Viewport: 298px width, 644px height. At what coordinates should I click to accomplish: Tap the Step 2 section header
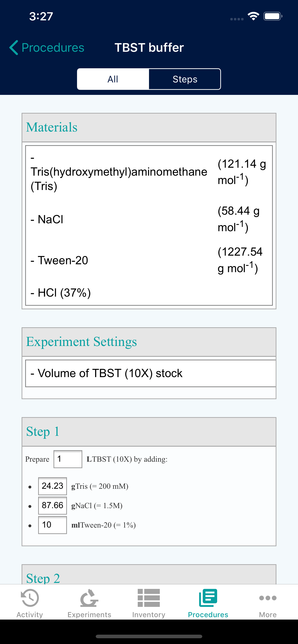coord(149,575)
